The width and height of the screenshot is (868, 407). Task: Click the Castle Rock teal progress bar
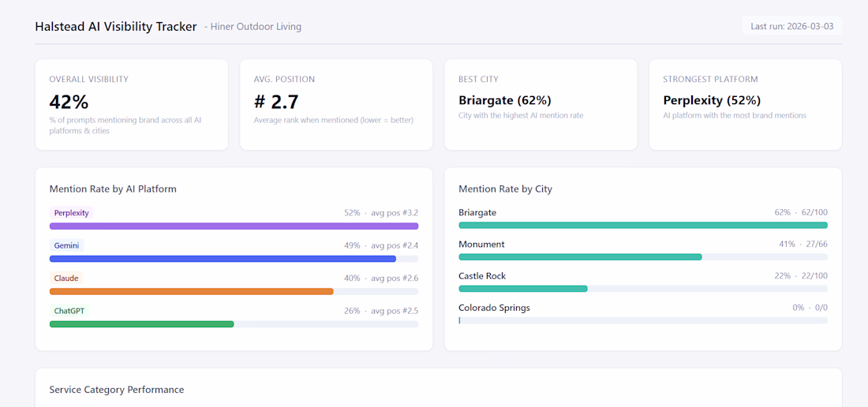point(523,289)
